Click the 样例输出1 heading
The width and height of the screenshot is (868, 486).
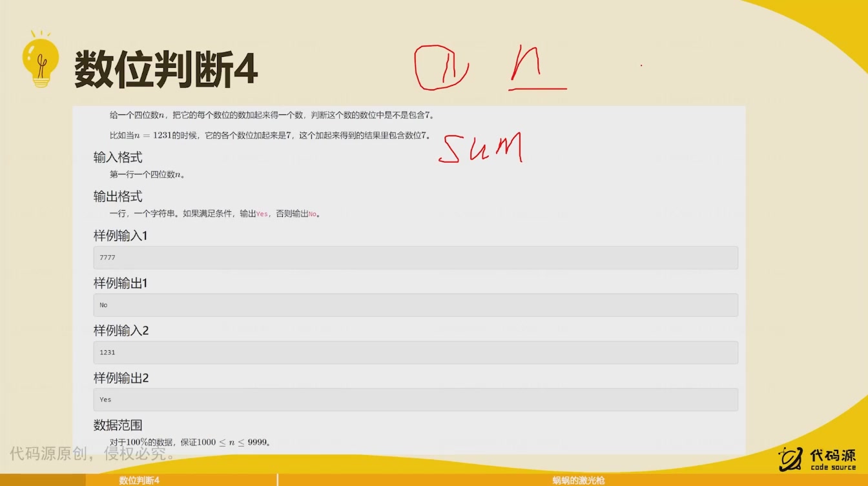click(120, 283)
